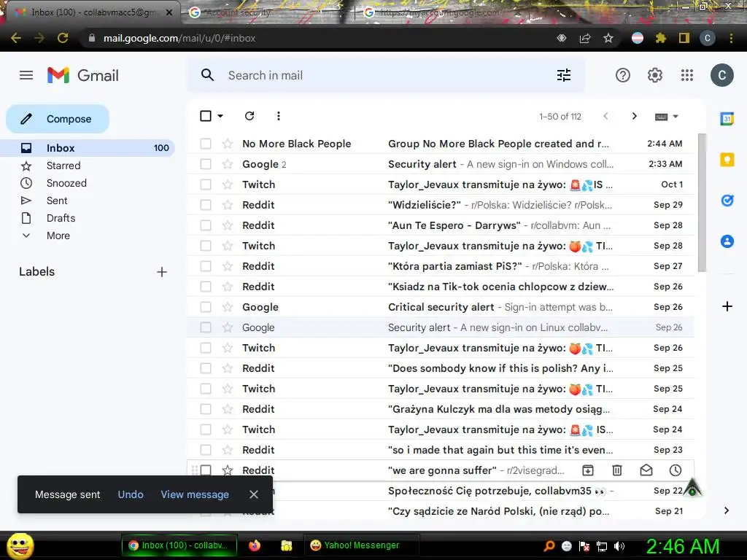Open the Support help icon

point(623,75)
